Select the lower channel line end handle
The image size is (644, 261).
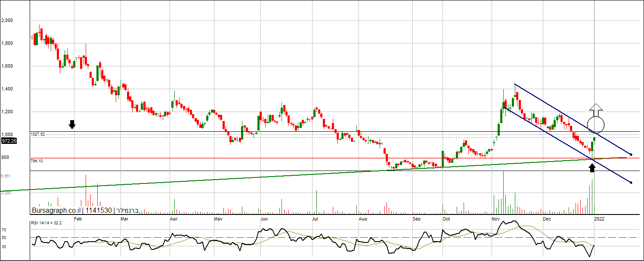tap(631, 183)
